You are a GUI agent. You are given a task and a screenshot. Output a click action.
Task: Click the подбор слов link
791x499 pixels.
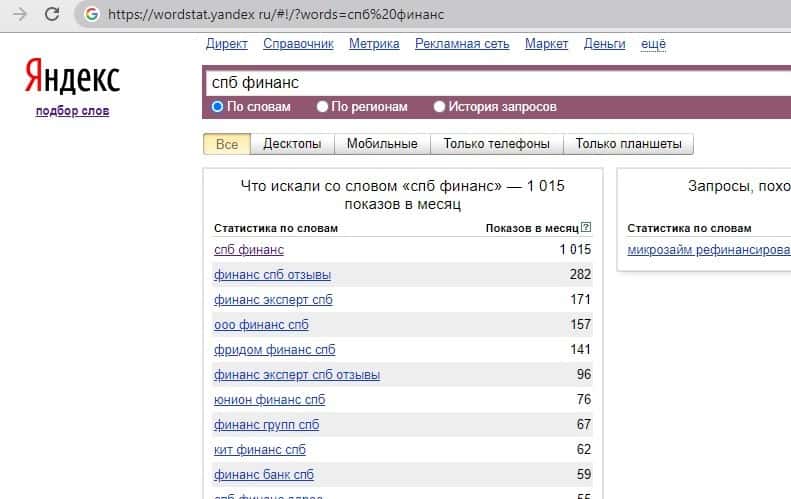(x=73, y=110)
